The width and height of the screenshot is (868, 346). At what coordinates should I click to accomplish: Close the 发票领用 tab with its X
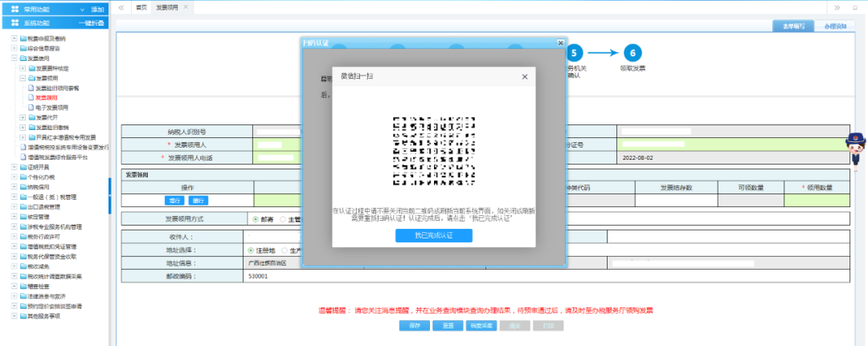[186, 6]
